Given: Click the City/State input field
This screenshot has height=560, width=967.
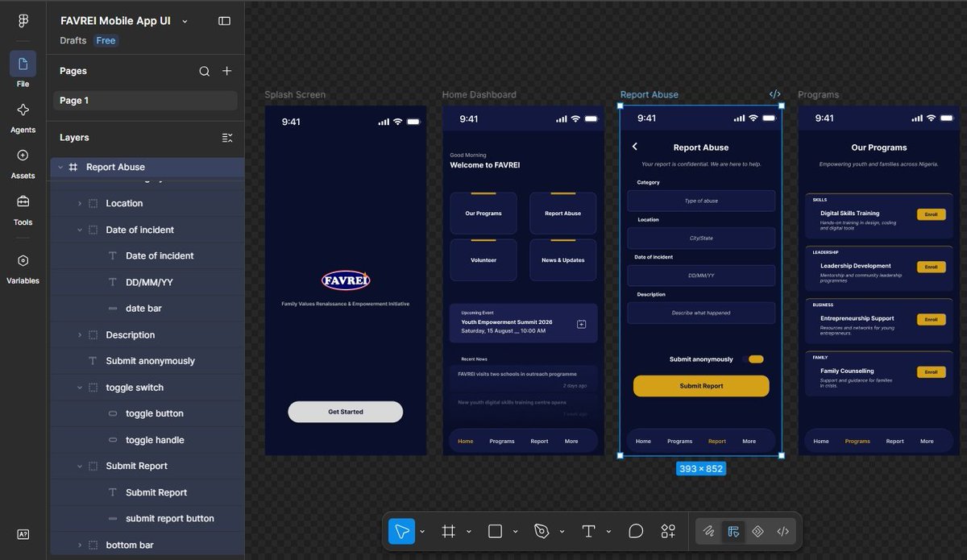Looking at the screenshot, I should click(x=701, y=238).
